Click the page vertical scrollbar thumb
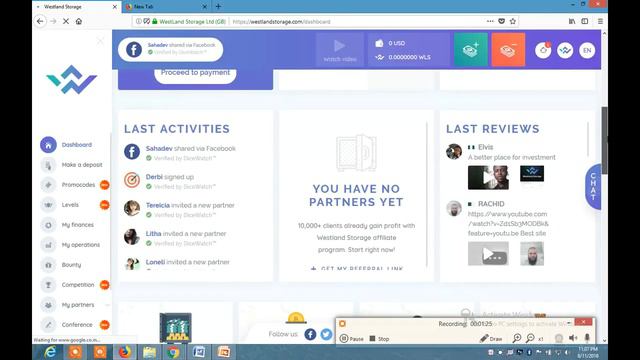640x360 pixels. coord(604,140)
